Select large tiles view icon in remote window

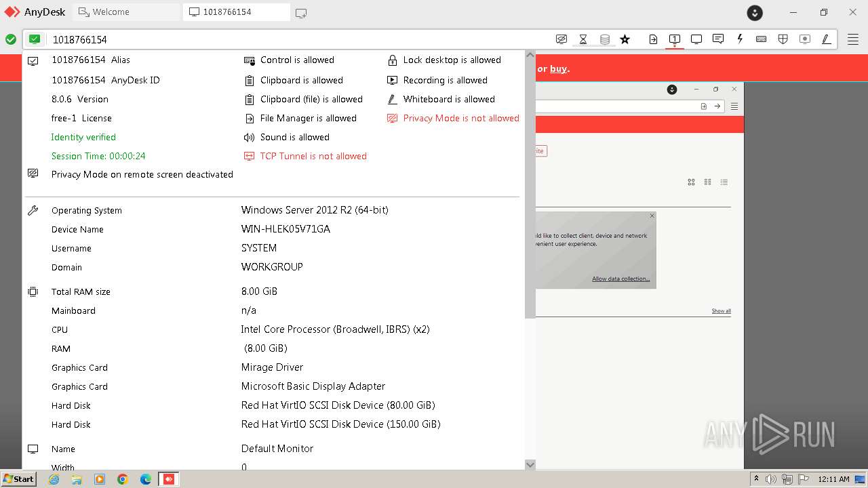691,182
